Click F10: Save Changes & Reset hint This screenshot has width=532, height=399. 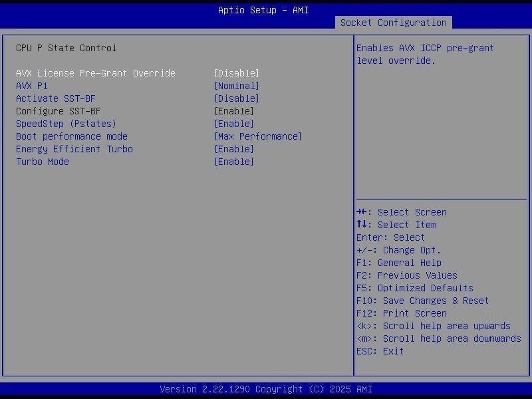[422, 301]
